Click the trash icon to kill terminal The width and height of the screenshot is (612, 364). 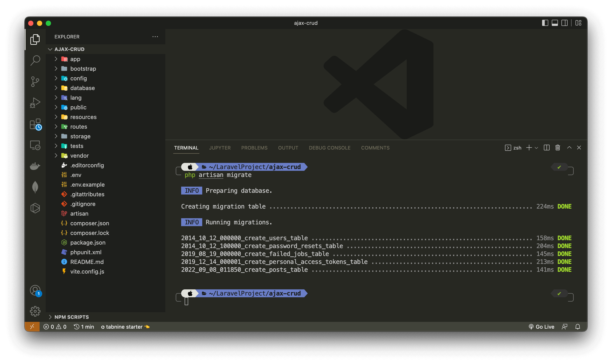[x=557, y=148]
